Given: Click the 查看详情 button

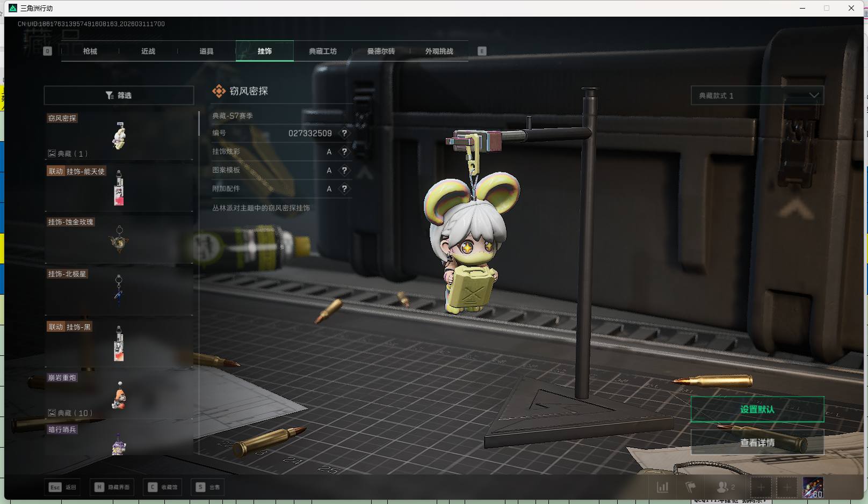Looking at the screenshot, I should pyautogui.click(x=757, y=443).
